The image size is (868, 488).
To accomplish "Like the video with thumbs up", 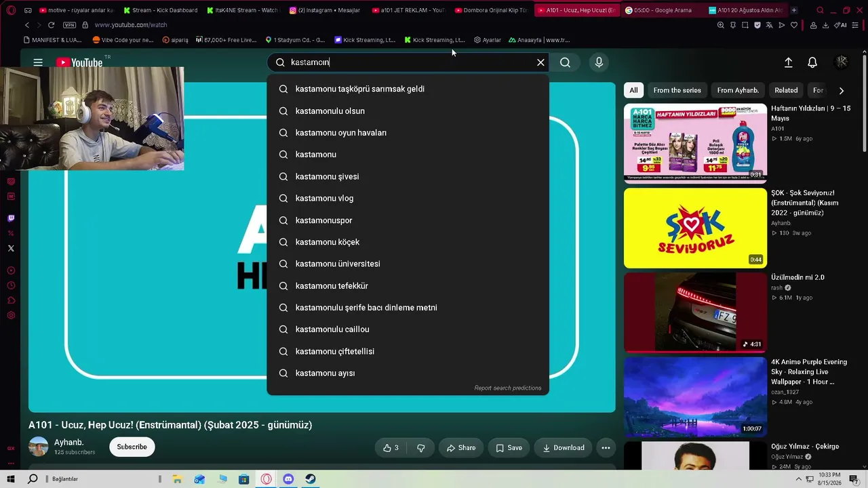I will (391, 447).
